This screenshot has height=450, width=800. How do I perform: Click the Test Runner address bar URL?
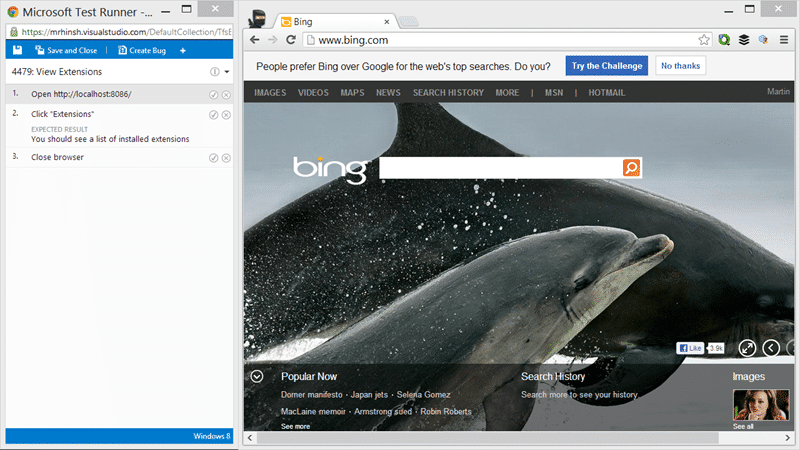pos(126,32)
